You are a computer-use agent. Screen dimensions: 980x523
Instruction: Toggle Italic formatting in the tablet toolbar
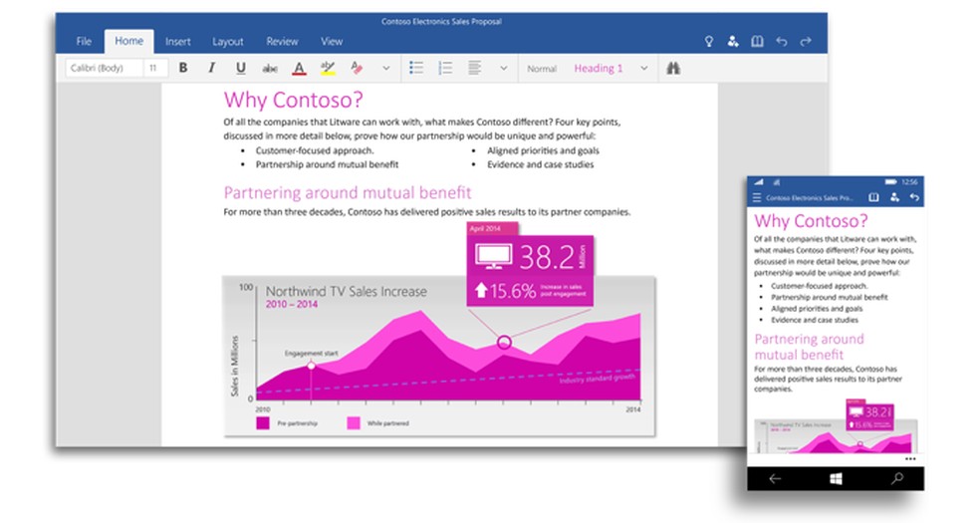pos(212,68)
